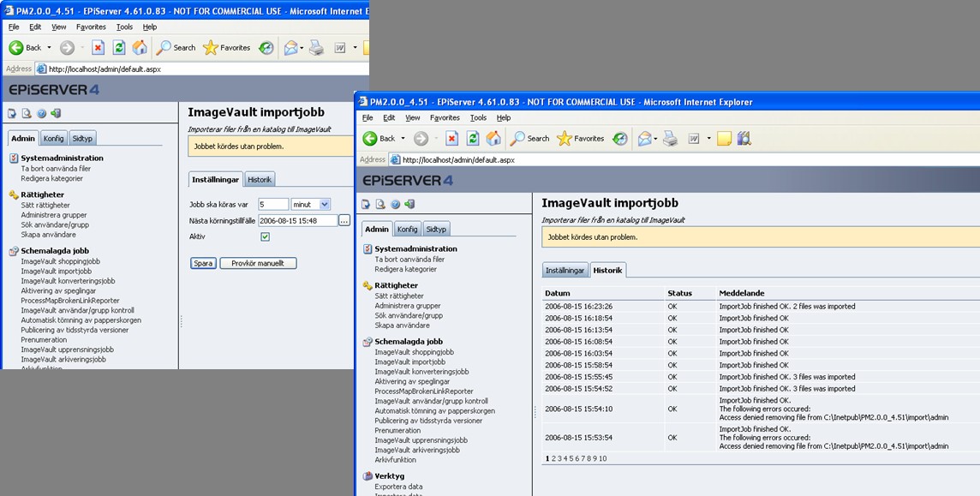The width and height of the screenshot is (980, 496).
Task: Click the history entry dated 2006-08-15 15:55:45
Action: point(579,377)
